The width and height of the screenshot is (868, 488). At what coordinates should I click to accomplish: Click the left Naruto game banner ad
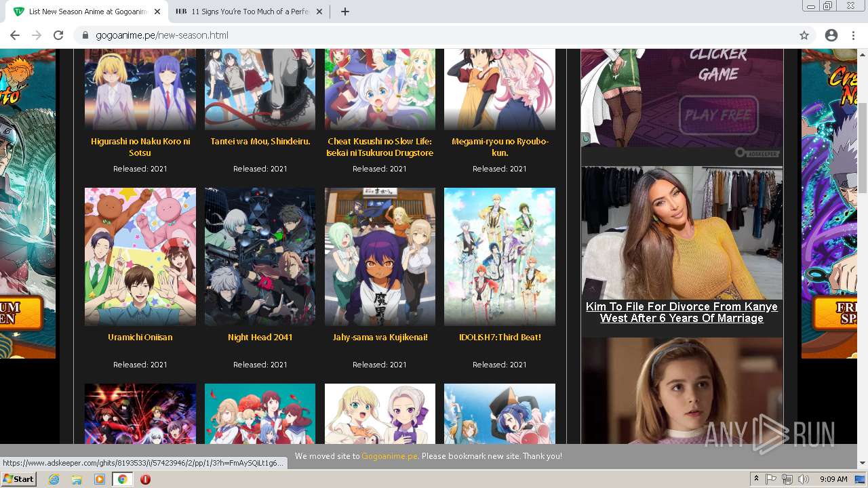(x=28, y=203)
